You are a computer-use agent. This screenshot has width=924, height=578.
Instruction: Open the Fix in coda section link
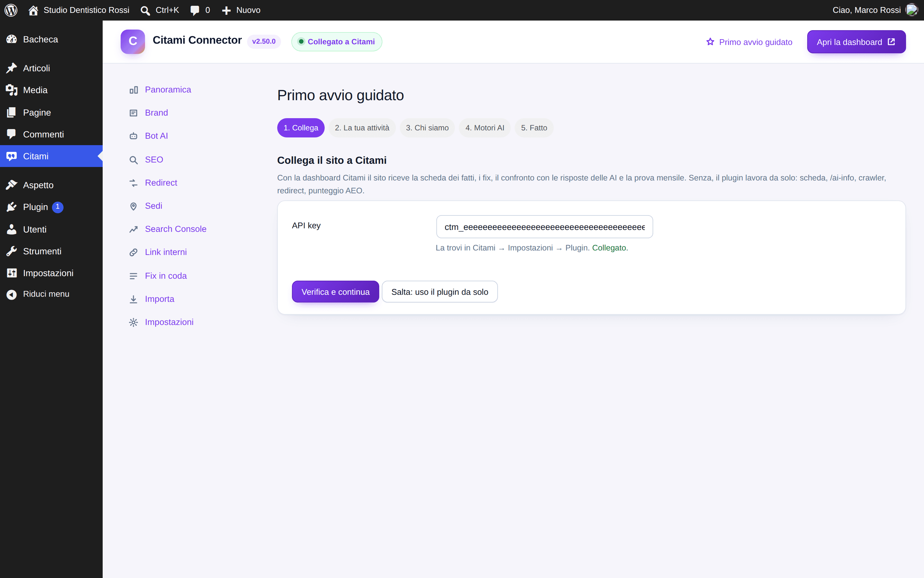point(166,276)
